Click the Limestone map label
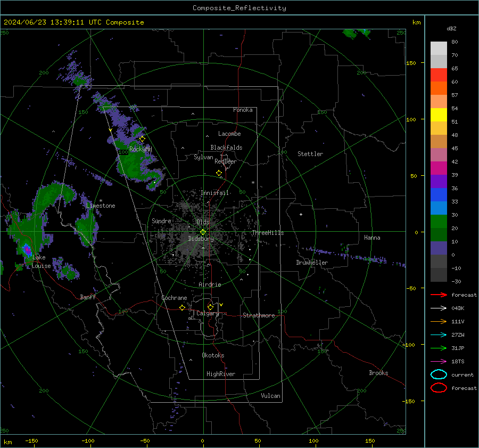The width and height of the screenshot is (479, 448). coord(101,206)
